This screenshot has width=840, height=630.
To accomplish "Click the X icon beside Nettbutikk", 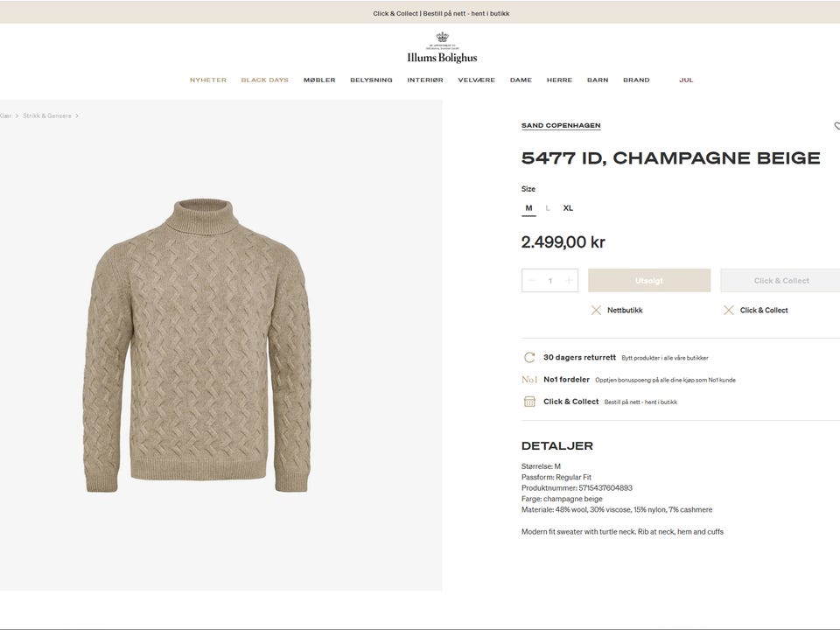I will [x=596, y=310].
